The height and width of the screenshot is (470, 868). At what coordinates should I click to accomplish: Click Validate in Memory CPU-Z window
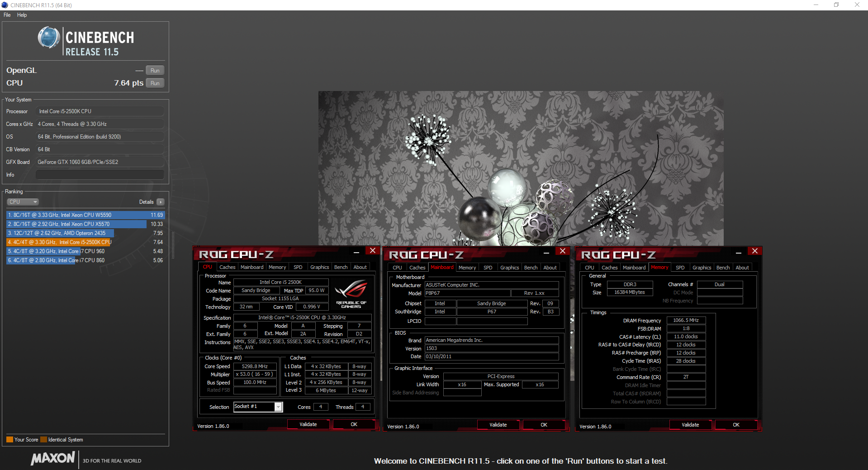pos(690,425)
